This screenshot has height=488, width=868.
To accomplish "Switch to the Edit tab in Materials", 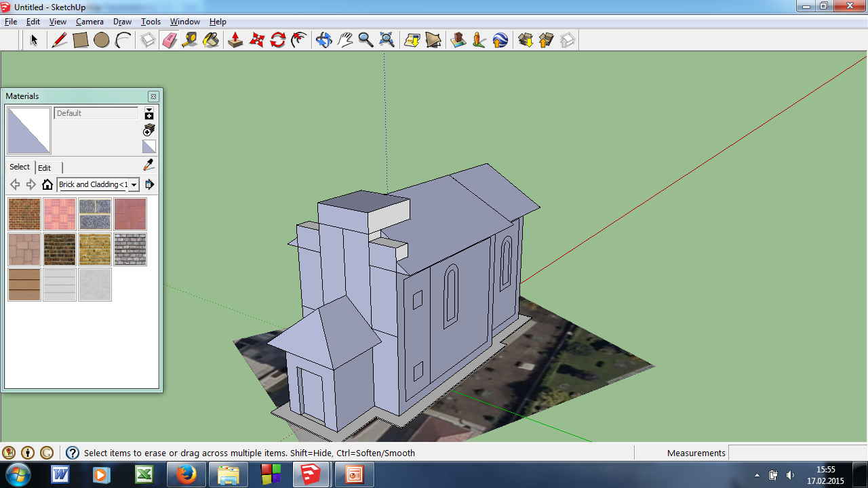I will pyautogui.click(x=44, y=167).
